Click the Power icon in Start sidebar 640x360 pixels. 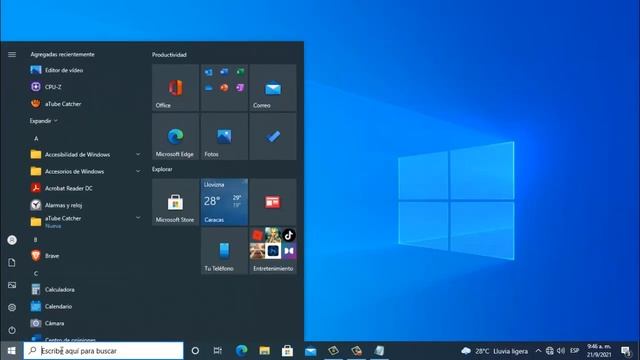click(12, 330)
